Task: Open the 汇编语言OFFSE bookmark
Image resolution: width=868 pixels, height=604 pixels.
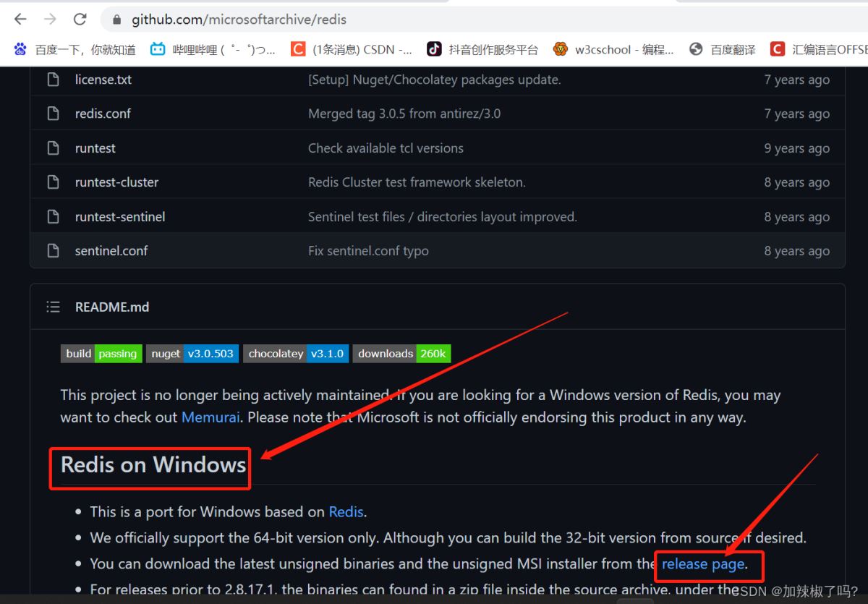Action: click(x=819, y=49)
